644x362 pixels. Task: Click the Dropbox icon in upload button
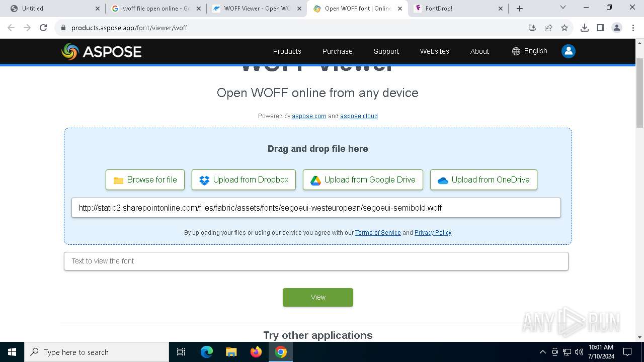point(204,180)
